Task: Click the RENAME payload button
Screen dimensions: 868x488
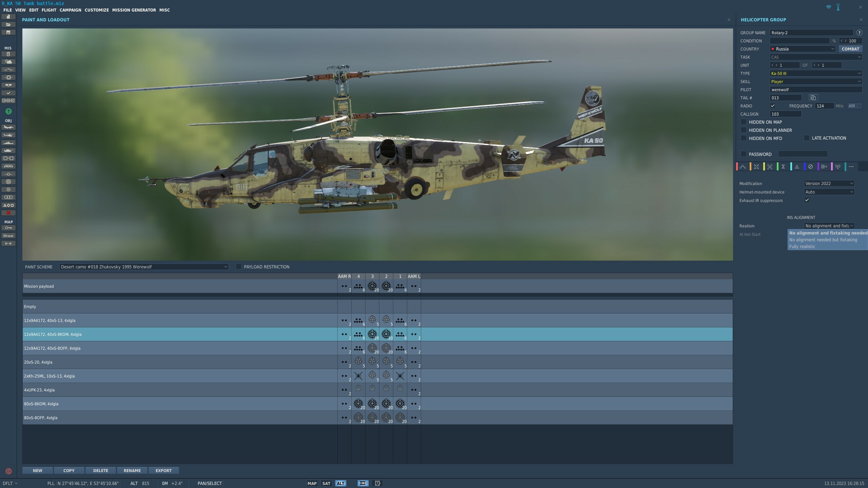Action: pos(132,470)
